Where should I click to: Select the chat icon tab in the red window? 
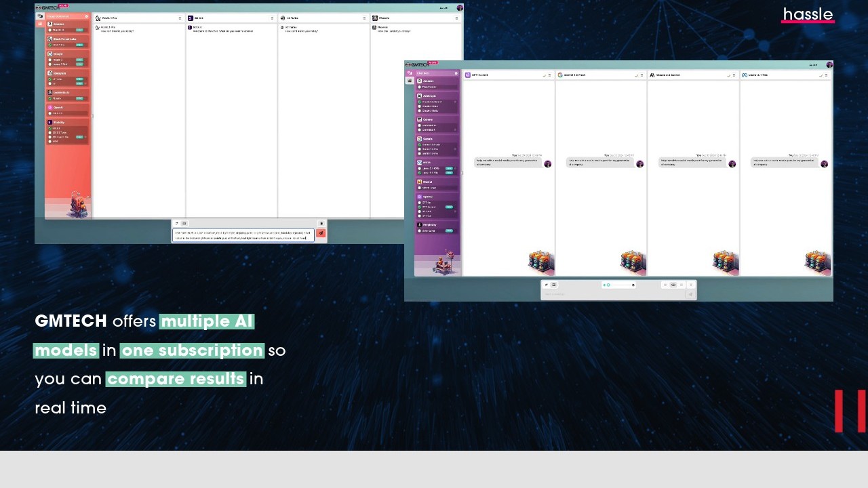coord(40,16)
